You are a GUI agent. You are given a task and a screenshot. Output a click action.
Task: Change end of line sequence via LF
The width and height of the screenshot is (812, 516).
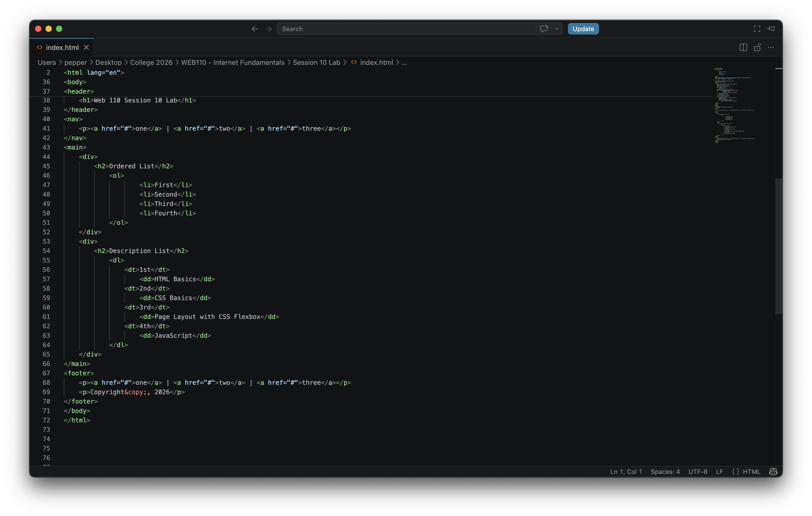tap(719, 472)
